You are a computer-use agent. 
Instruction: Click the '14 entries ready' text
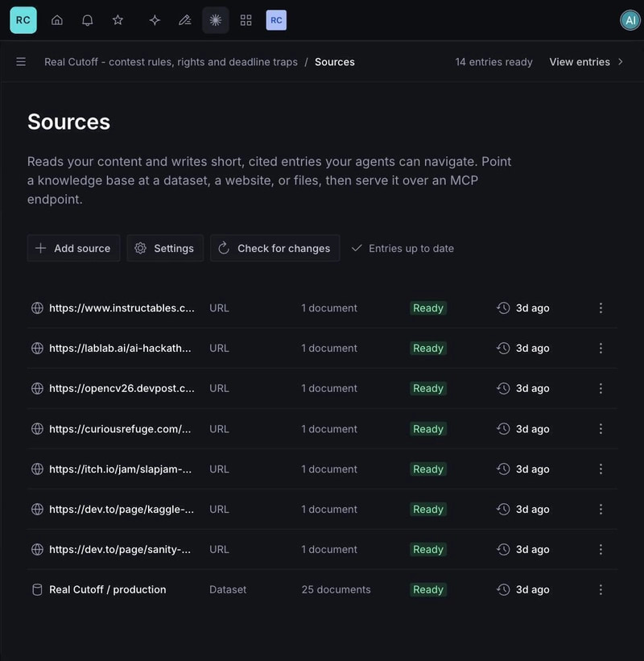click(x=493, y=62)
